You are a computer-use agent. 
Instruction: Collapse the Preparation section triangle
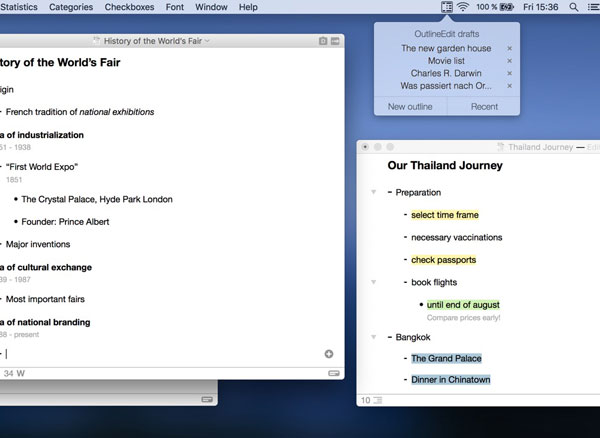(x=373, y=192)
